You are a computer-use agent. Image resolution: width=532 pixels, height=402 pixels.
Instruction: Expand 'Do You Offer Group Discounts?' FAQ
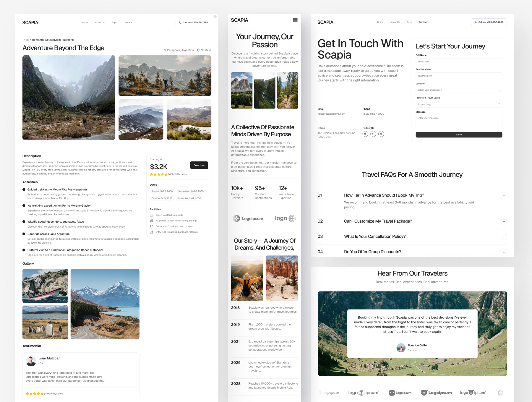click(x=504, y=252)
